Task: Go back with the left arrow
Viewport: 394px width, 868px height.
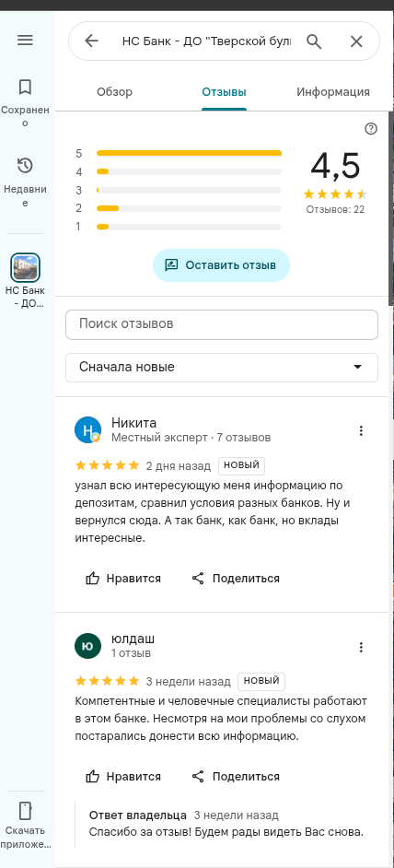Action: click(x=91, y=41)
